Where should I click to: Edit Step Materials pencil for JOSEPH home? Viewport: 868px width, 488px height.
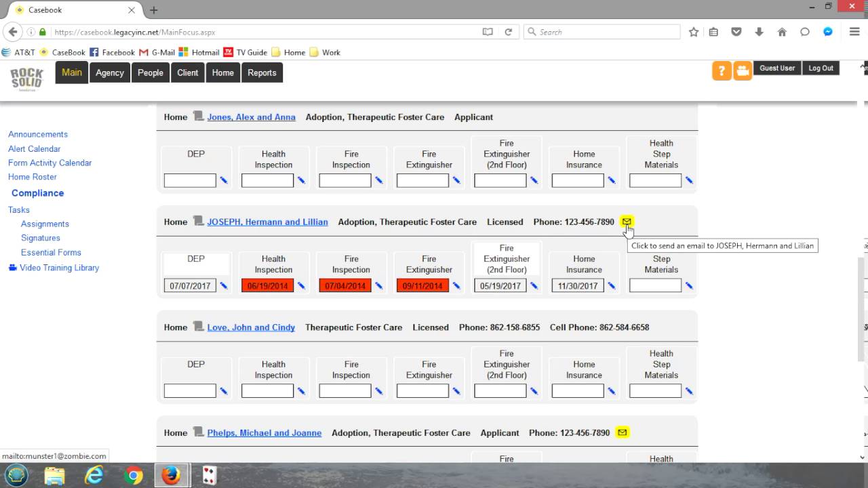[x=689, y=286]
